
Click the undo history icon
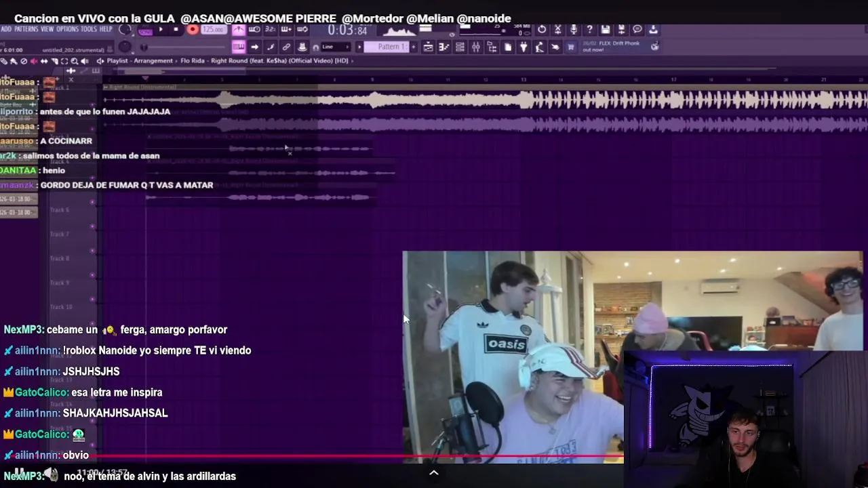(542, 29)
